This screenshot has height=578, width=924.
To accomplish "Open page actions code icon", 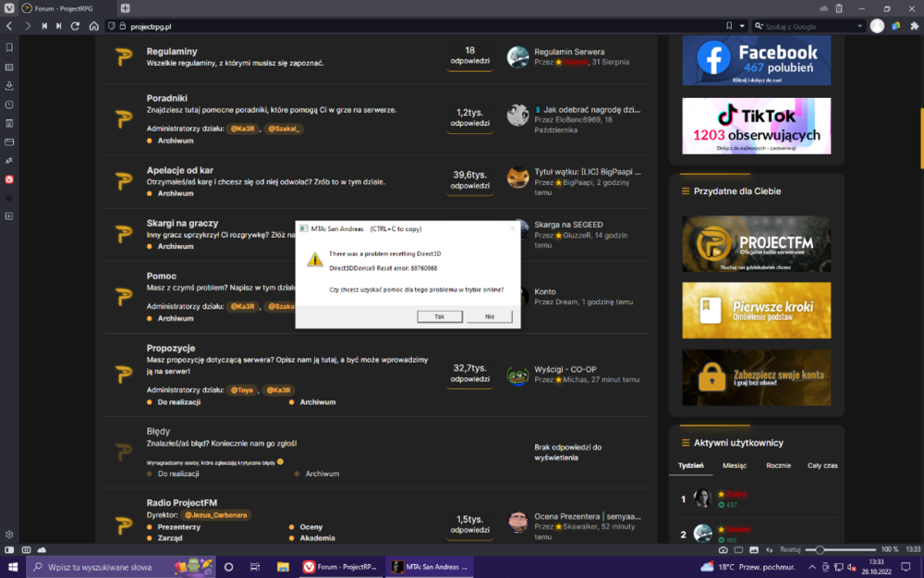I will click(769, 549).
